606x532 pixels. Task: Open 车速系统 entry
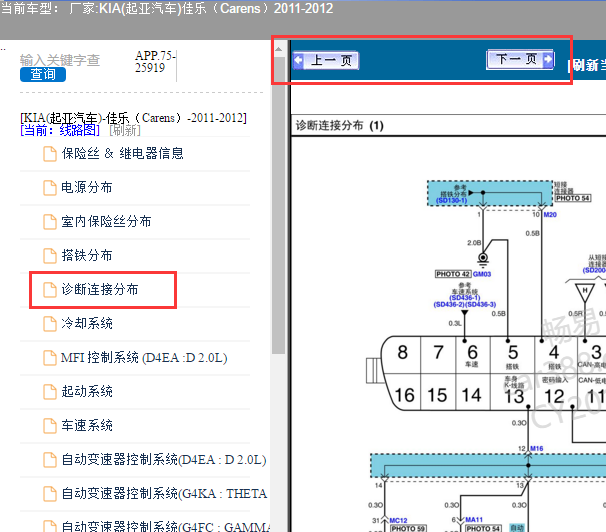87,425
